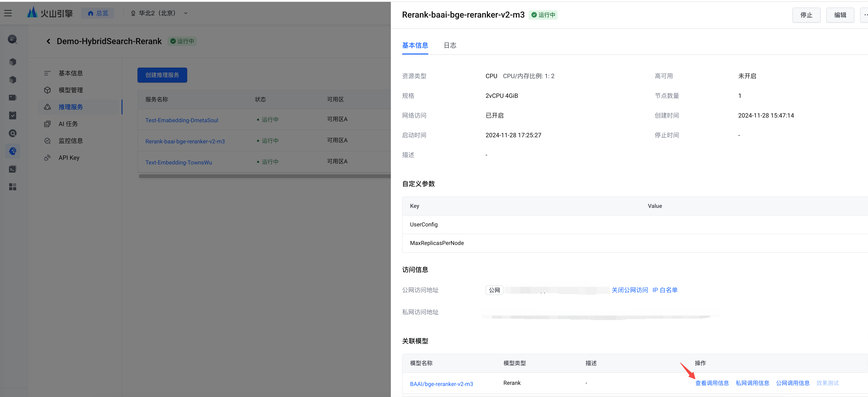
Task: Click 运行中 status of Test-Emabedding-DmetaSoul row
Action: pos(268,120)
